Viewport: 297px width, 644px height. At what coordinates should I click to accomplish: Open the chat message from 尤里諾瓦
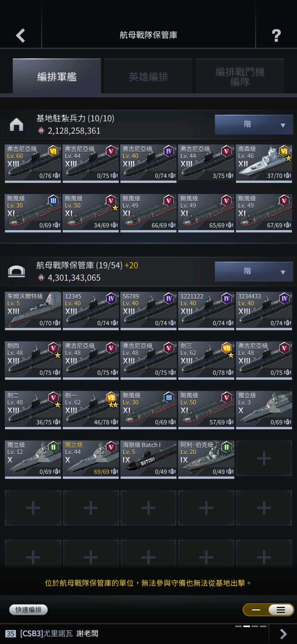59,634
